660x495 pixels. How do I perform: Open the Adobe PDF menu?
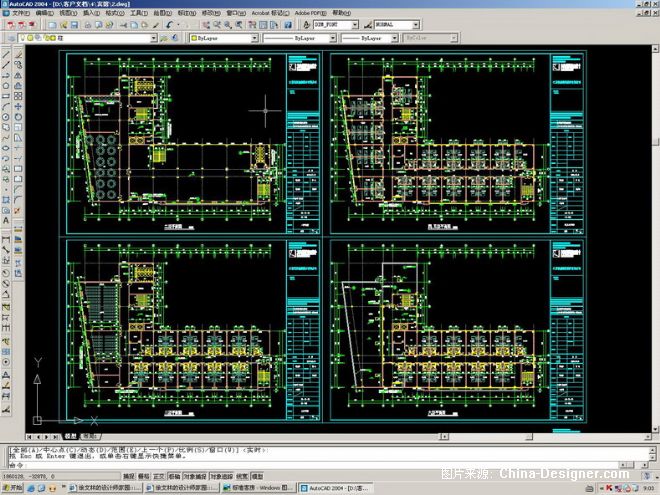(x=310, y=13)
